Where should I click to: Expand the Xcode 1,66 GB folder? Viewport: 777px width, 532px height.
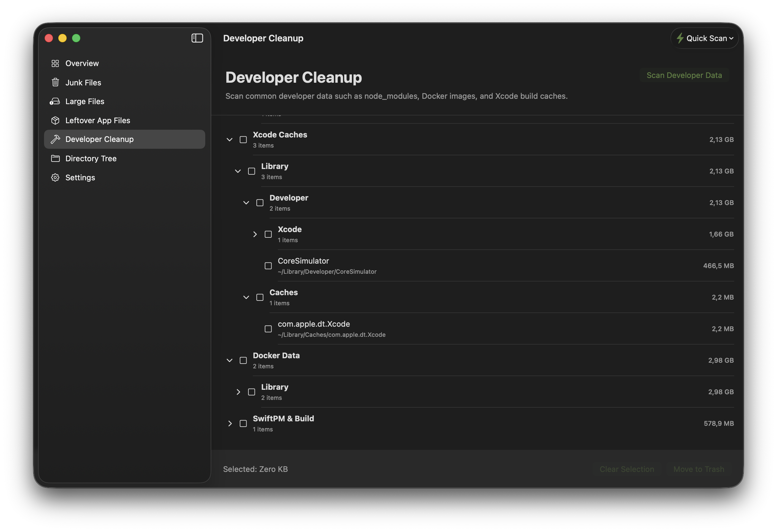255,234
